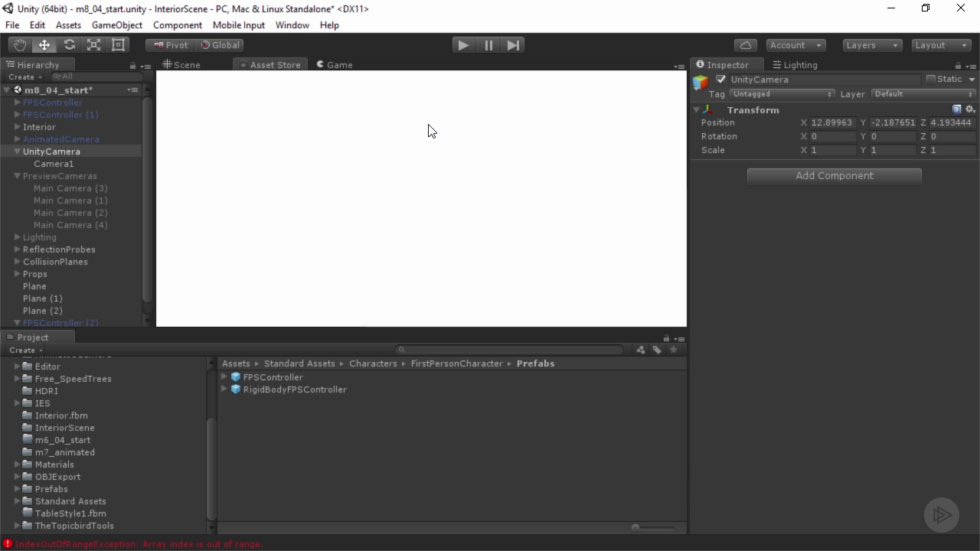
Task: Click the Project search field
Action: coord(511,350)
